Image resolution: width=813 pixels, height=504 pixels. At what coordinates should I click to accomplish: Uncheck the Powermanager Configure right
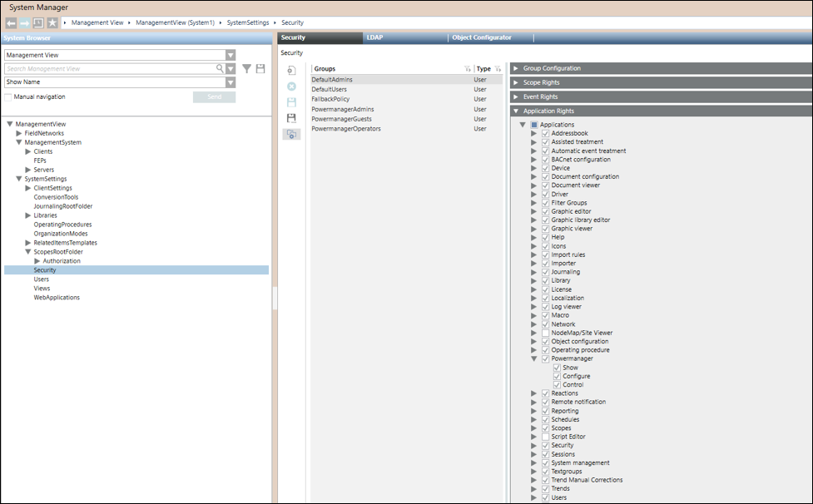tap(557, 376)
